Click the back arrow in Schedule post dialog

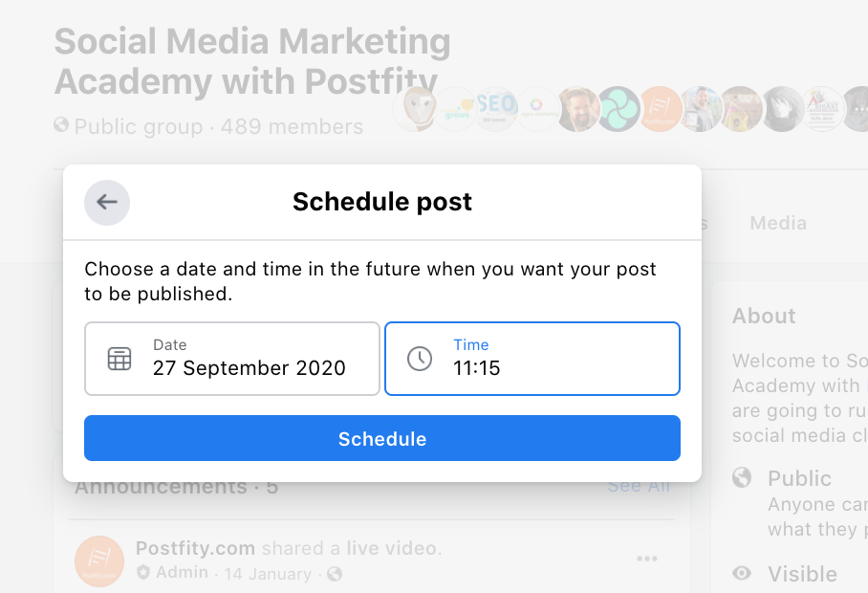click(106, 203)
